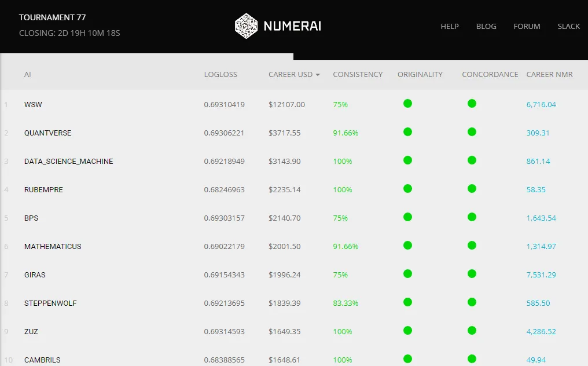588x366 pixels.
Task: Click QUANTVERSE's concordance status dot
Action: click(x=472, y=132)
